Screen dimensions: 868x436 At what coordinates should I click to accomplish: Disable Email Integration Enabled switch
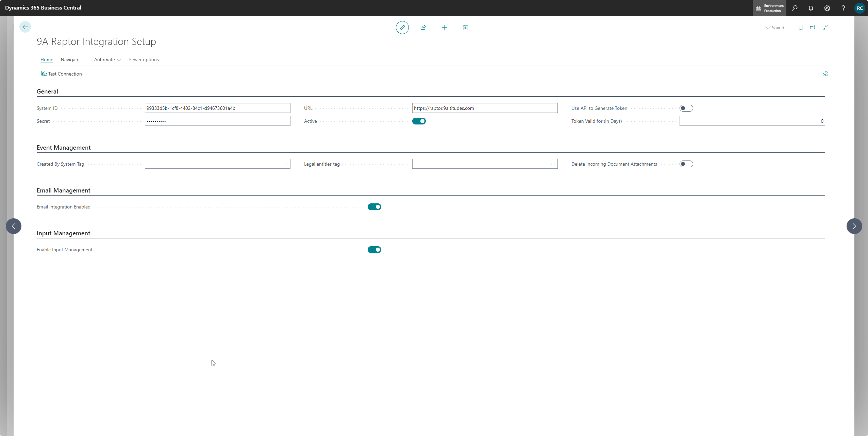coord(374,207)
